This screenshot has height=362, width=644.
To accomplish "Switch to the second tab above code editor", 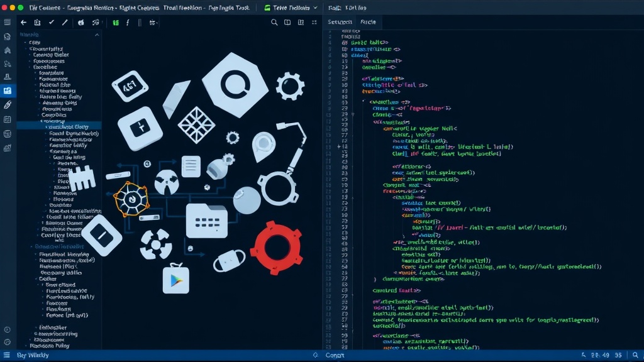I will tap(368, 22).
